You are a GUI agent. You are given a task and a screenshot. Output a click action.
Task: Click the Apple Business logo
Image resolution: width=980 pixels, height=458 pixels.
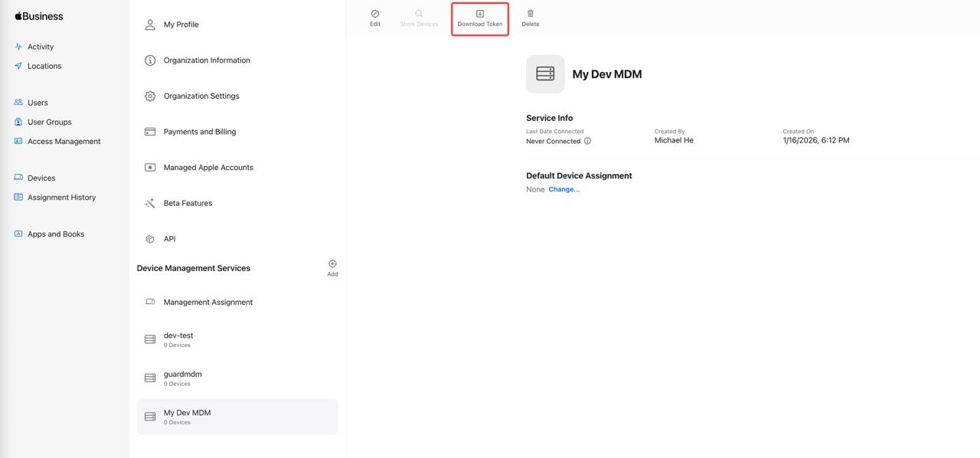pyautogui.click(x=39, y=16)
